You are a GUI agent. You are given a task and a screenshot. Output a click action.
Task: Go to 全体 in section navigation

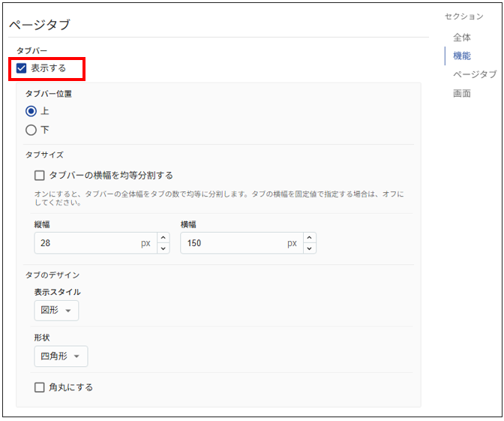coord(462,38)
